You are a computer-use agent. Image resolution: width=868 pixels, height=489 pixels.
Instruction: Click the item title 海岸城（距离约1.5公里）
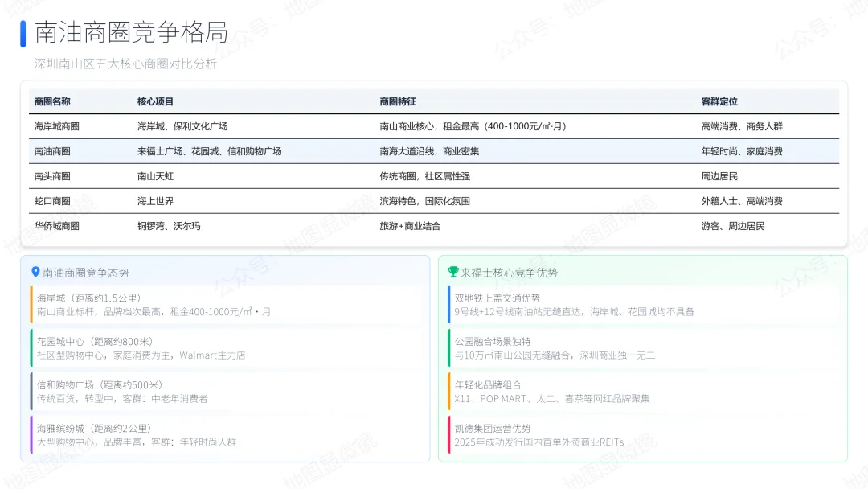92,298
